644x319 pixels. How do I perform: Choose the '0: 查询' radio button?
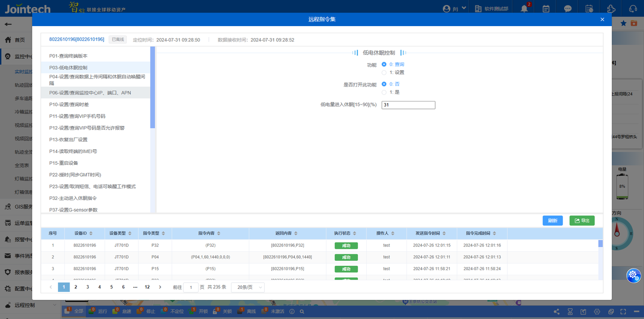click(x=384, y=64)
